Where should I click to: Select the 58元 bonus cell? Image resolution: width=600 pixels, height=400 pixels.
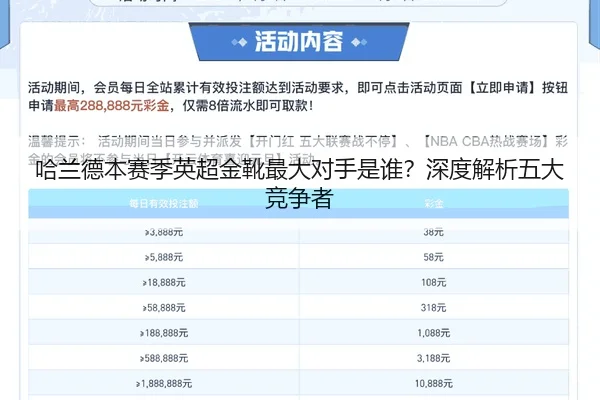(x=434, y=257)
